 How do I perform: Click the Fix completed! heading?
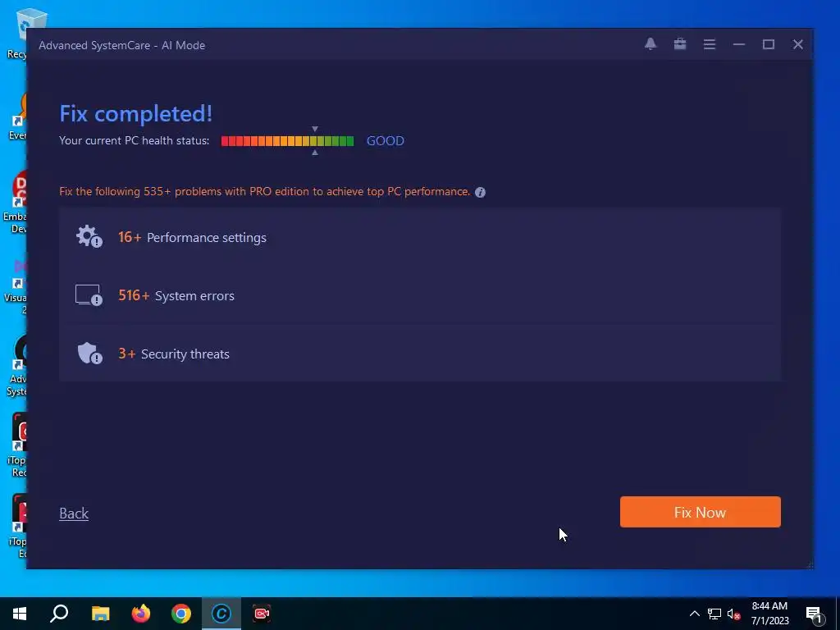pyautogui.click(x=136, y=113)
